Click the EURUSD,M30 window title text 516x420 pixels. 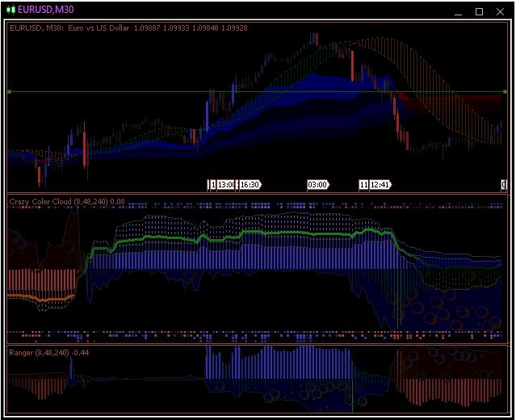(x=46, y=10)
